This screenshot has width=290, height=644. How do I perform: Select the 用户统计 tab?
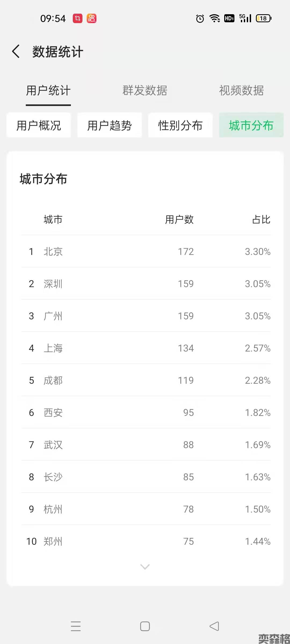(x=48, y=90)
